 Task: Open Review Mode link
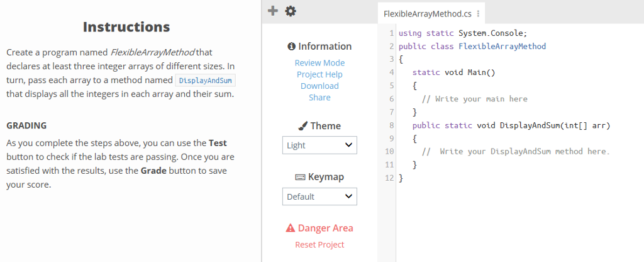pos(319,63)
